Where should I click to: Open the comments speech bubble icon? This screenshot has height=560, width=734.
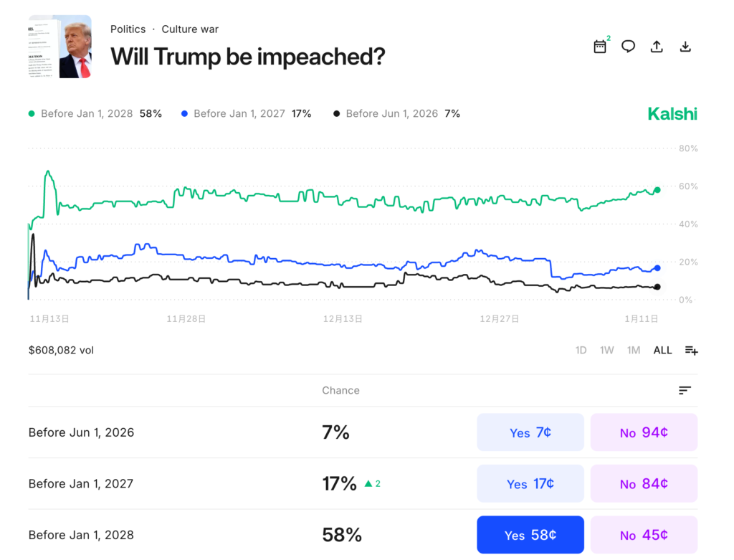(628, 47)
